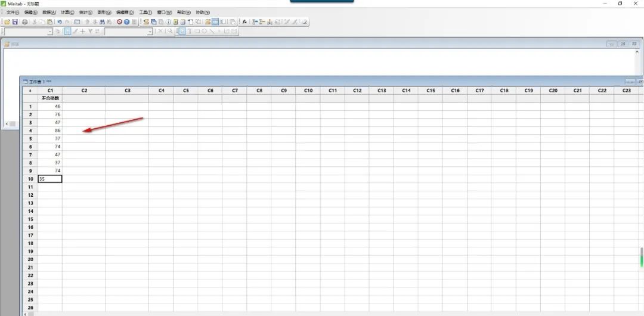Find data with the binoculars icon

103,22
